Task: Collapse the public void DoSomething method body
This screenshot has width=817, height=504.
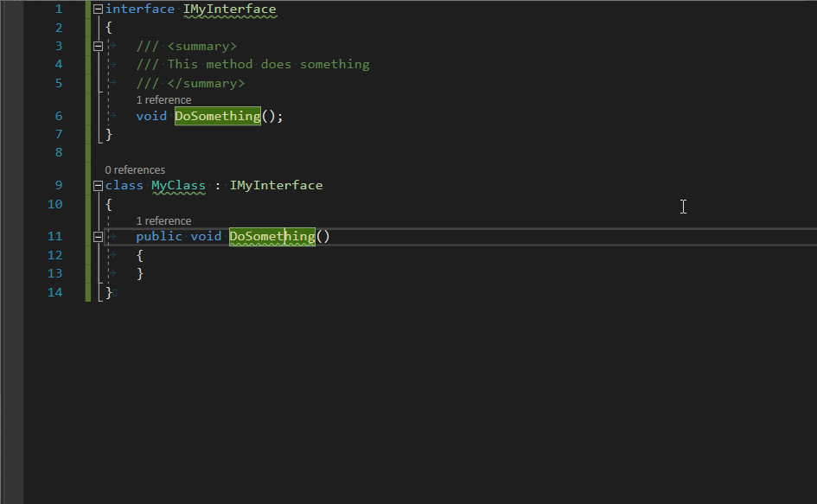Action: [x=98, y=237]
